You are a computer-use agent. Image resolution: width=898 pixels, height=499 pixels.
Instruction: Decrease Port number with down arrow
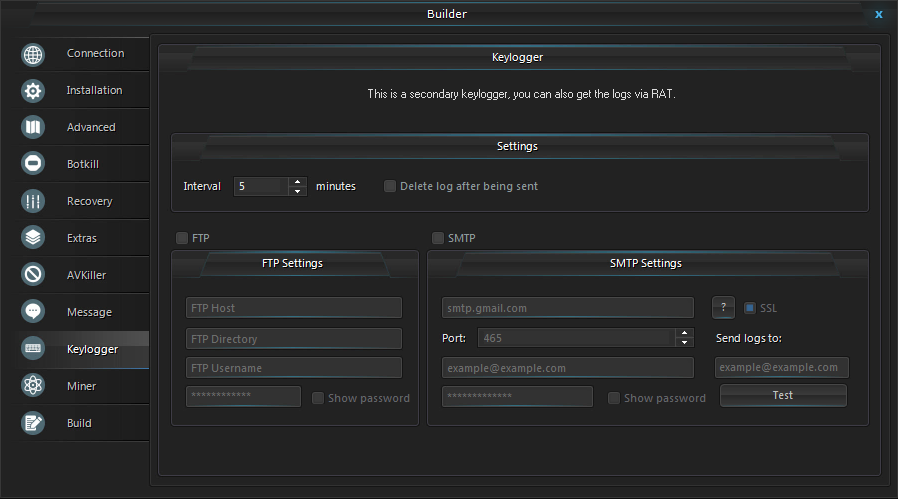[x=684, y=343]
